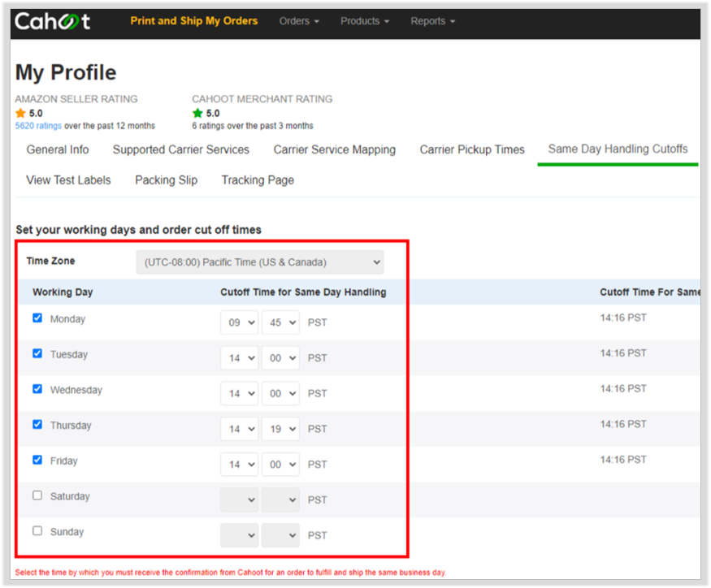Open the Packing Slip tab
This screenshot has height=588, width=711.
[166, 180]
